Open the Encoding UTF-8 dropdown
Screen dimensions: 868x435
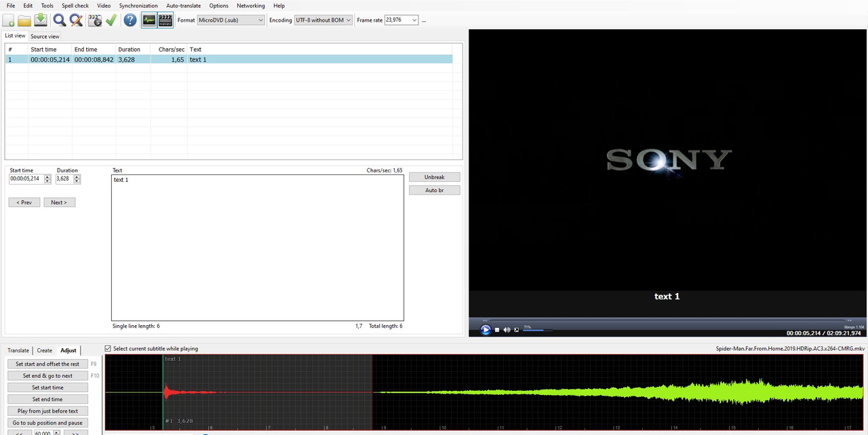(323, 20)
